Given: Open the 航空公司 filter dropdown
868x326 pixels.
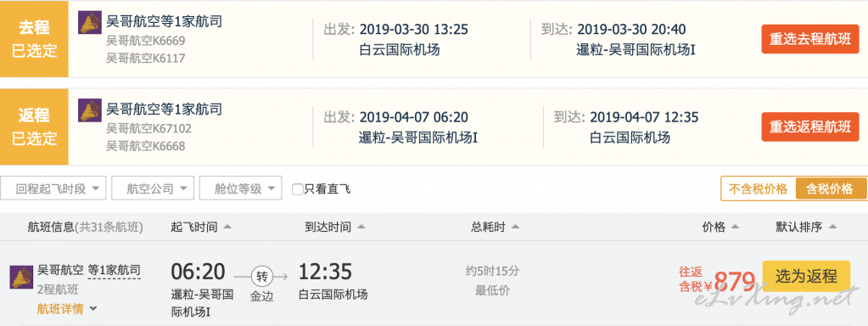Looking at the screenshot, I should 153,188.
